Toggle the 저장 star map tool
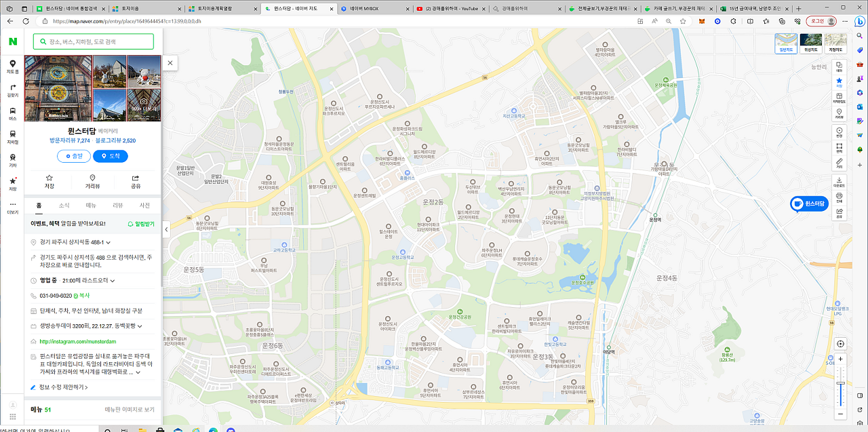This screenshot has width=868, height=432. (839, 82)
